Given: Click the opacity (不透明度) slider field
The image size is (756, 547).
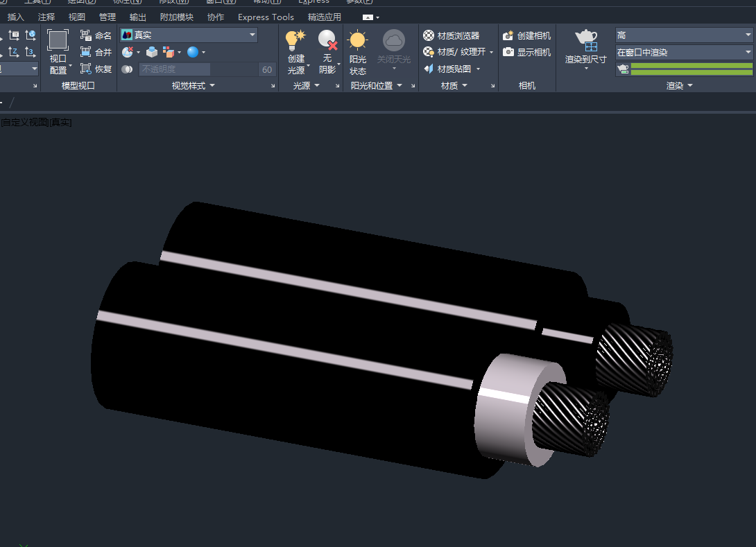Looking at the screenshot, I should [x=175, y=69].
